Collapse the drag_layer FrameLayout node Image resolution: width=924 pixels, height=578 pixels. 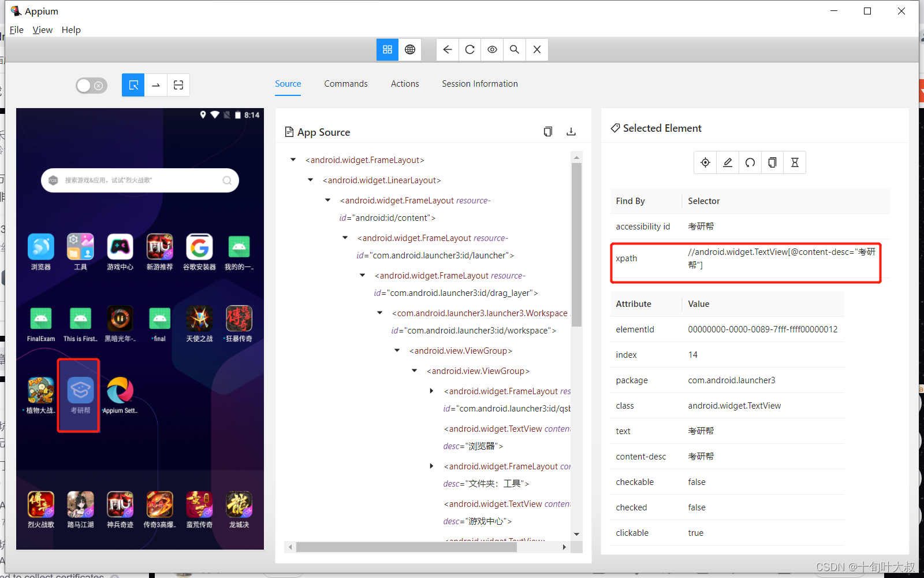tap(362, 276)
